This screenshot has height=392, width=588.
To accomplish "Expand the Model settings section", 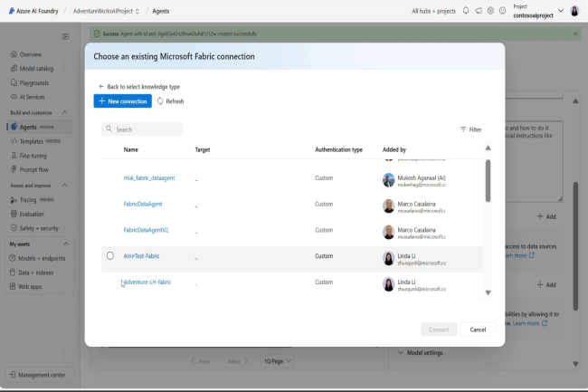I will [x=420, y=352].
